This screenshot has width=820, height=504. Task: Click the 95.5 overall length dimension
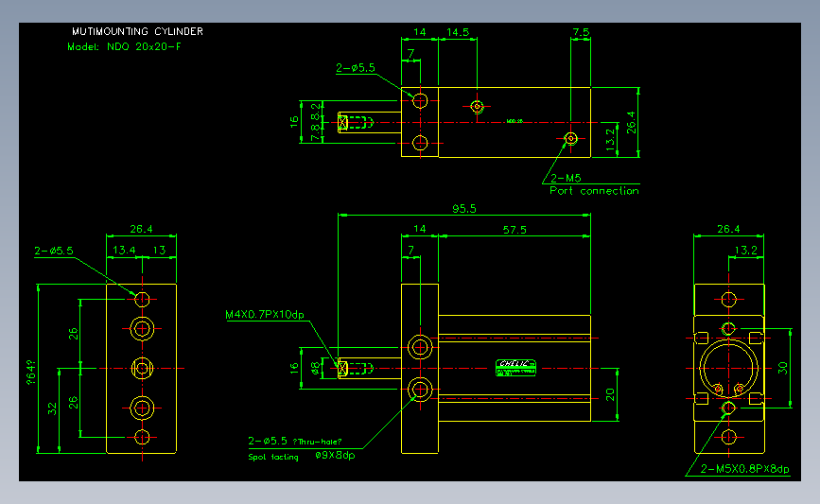coord(463,209)
